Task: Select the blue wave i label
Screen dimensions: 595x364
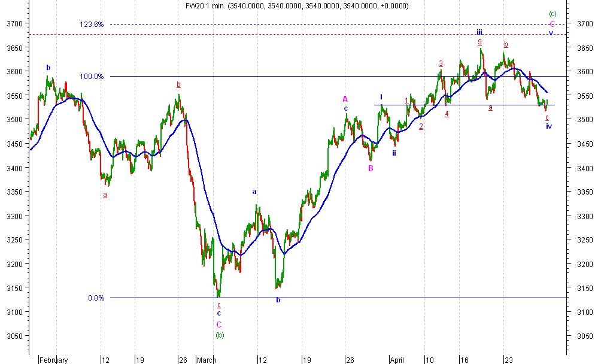Action: coord(381,97)
